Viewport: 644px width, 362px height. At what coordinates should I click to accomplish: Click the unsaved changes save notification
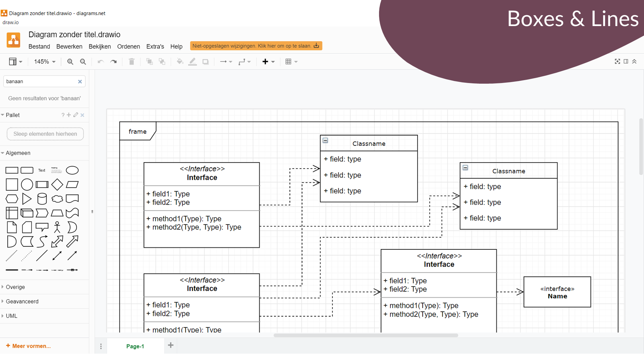pyautogui.click(x=256, y=46)
